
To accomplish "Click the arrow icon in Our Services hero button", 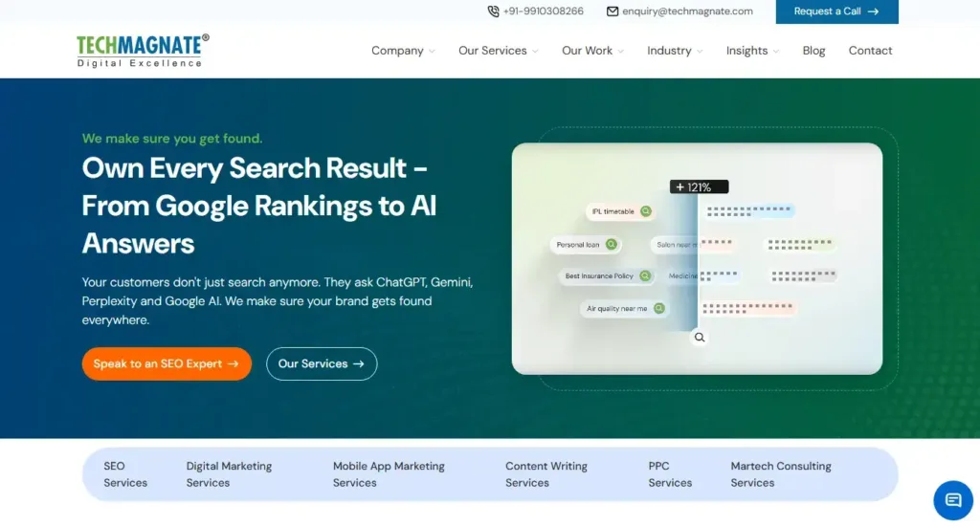I will click(x=359, y=363).
